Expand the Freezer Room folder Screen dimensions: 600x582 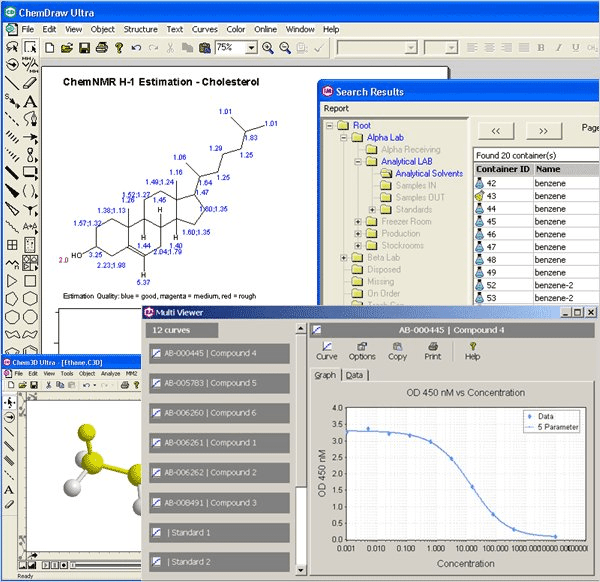click(358, 222)
